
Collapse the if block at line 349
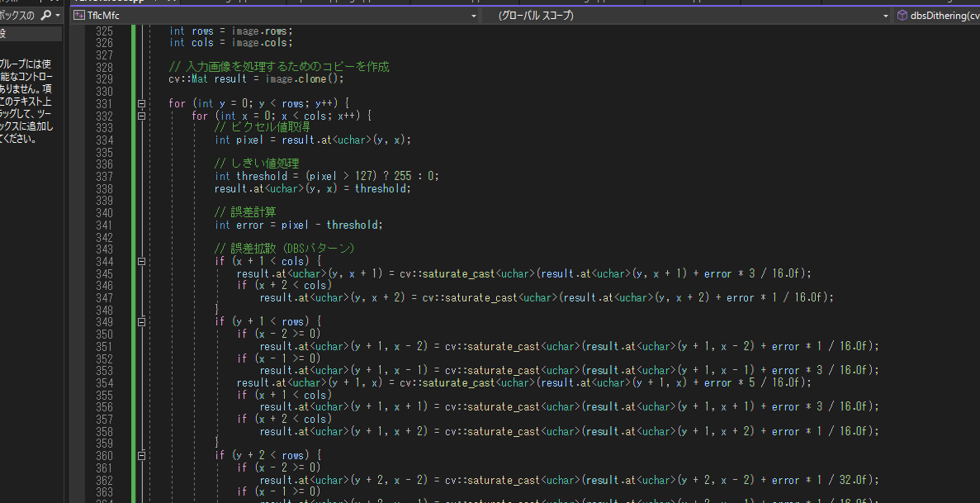pyautogui.click(x=141, y=321)
